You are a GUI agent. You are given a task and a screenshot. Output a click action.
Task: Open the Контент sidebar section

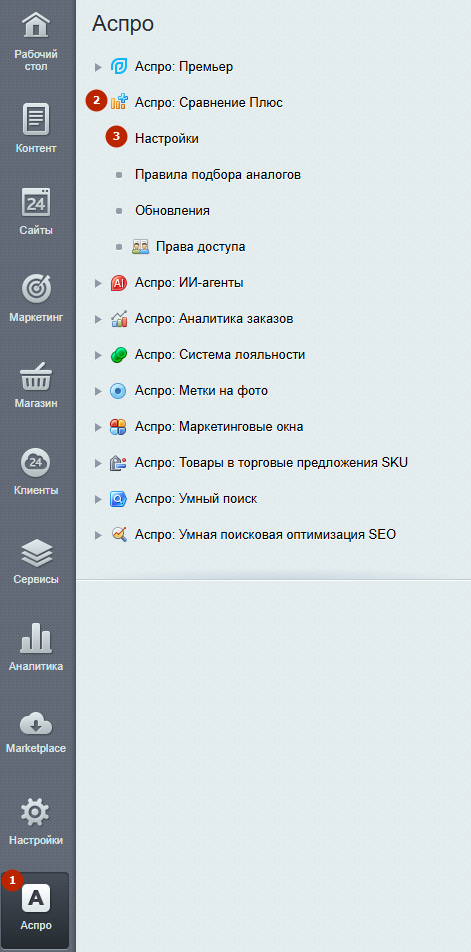36,128
